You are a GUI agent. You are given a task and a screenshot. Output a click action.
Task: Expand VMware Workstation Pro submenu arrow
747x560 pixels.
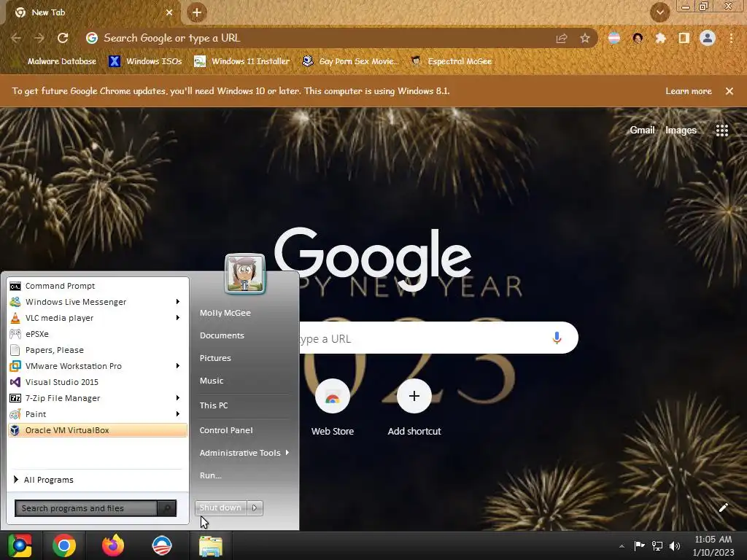(x=178, y=366)
